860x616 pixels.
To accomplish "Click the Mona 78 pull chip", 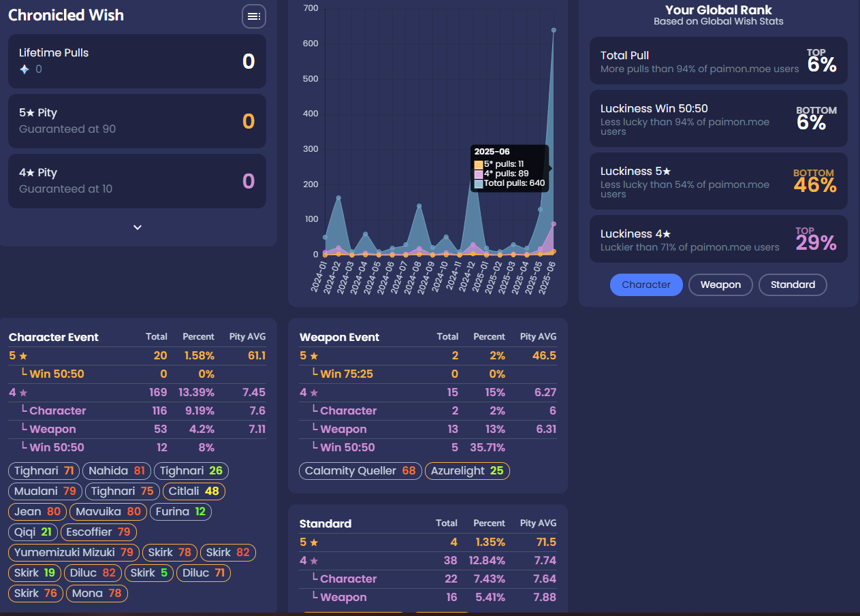I will [97, 594].
